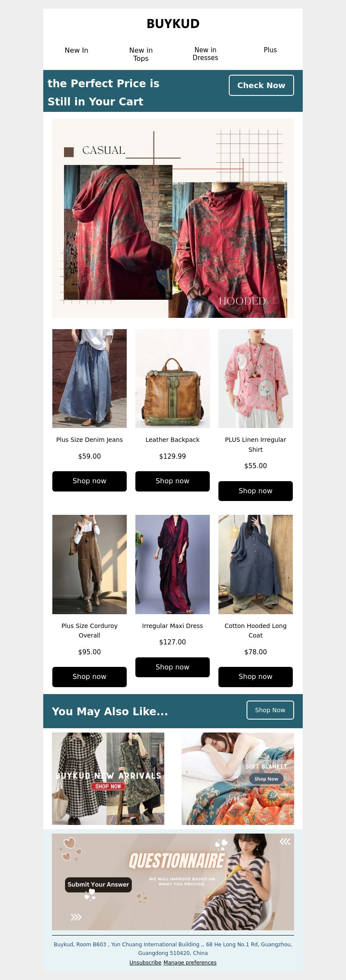Open the Leather Backpack product image

[173, 378]
